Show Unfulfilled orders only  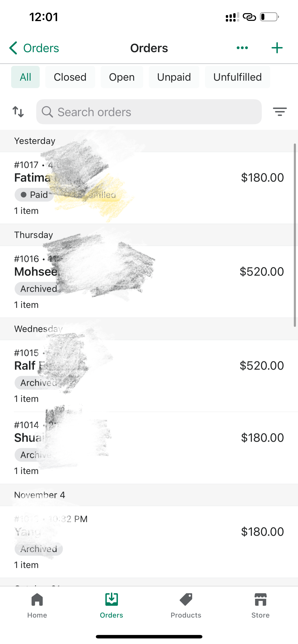click(x=237, y=77)
